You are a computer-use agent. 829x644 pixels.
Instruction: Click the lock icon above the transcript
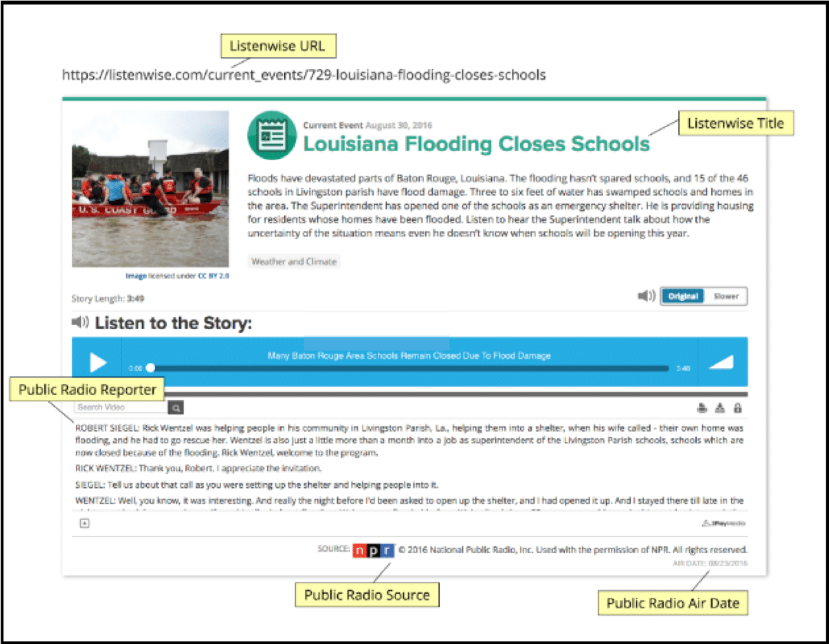pyautogui.click(x=737, y=408)
